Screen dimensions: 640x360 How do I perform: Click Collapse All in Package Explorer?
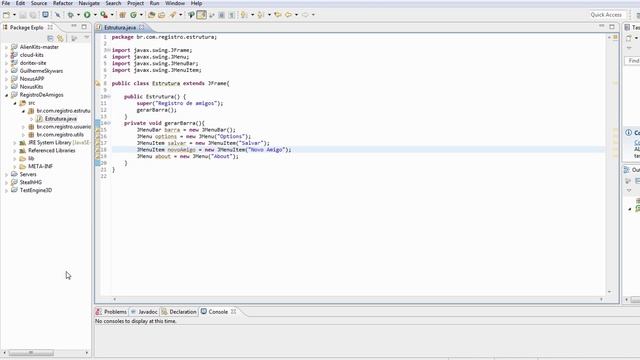(x=50, y=38)
